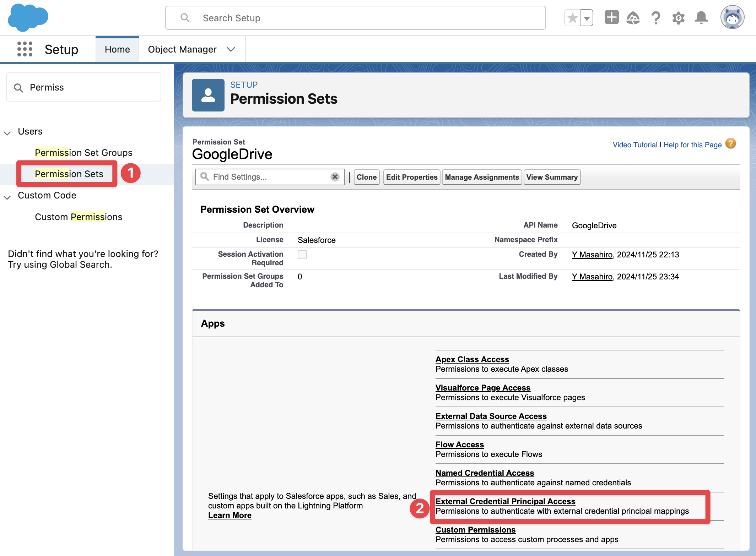Clear Find Settings with the X icon

(x=334, y=176)
